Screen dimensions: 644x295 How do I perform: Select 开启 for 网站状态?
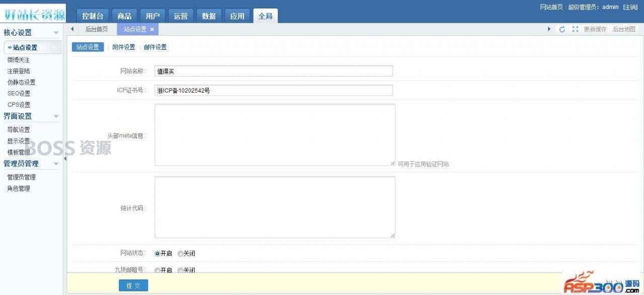point(157,254)
